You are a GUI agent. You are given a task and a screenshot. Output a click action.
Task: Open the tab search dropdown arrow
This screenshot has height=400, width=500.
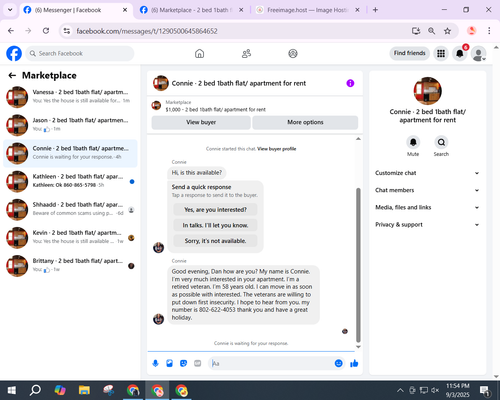click(10, 10)
